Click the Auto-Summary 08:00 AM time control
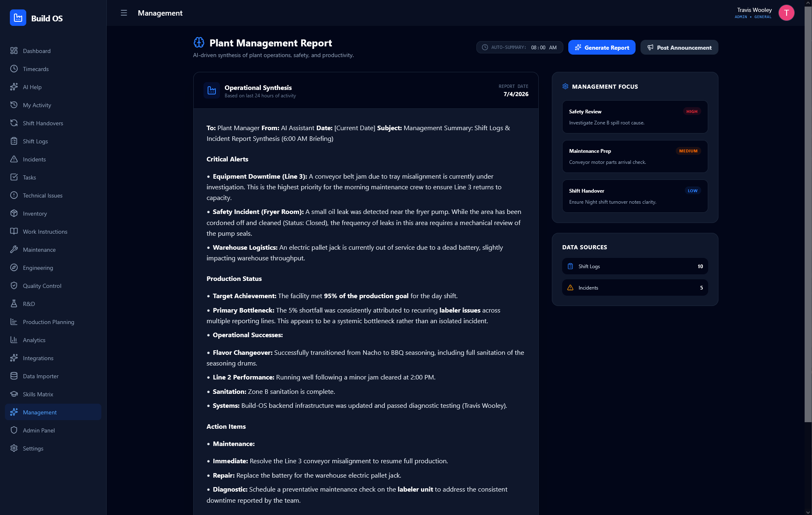This screenshot has width=812, height=515. tap(519, 47)
